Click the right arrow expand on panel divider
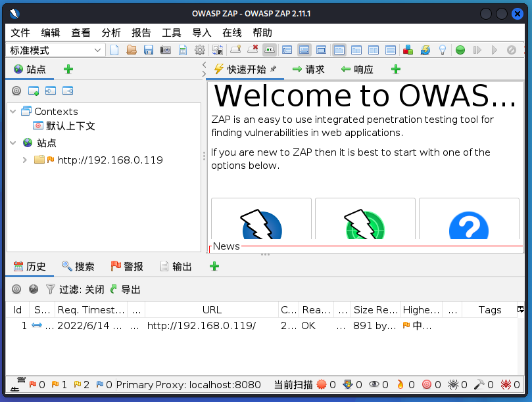 click(204, 74)
